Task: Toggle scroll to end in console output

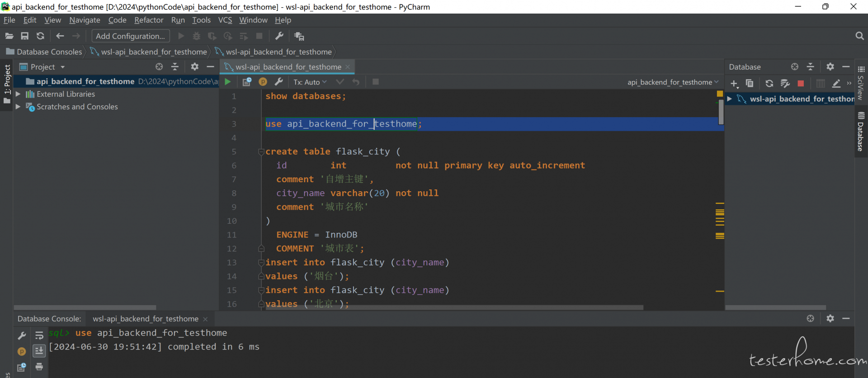Action: pos(39,350)
